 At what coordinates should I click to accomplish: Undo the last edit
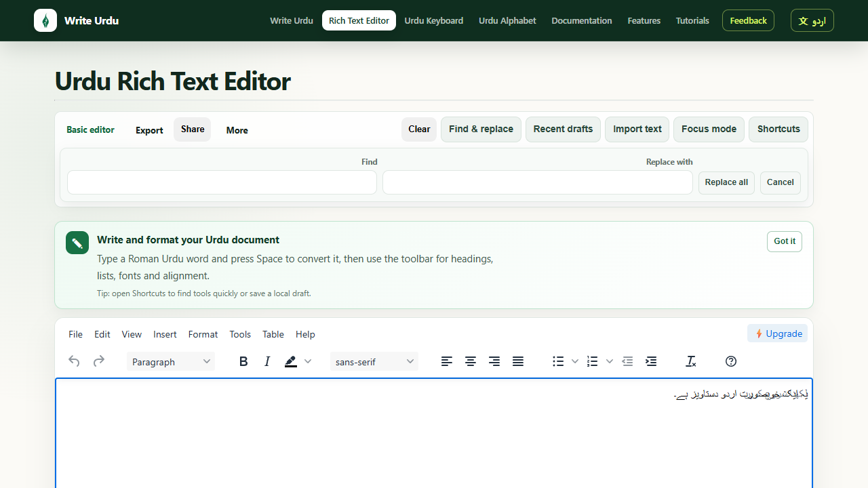point(75,361)
